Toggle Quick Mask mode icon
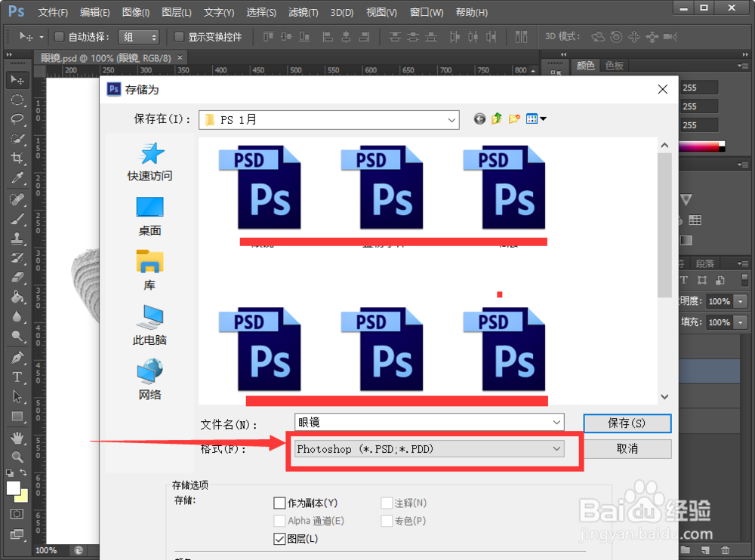Viewport: 755px width, 560px height. (x=17, y=514)
